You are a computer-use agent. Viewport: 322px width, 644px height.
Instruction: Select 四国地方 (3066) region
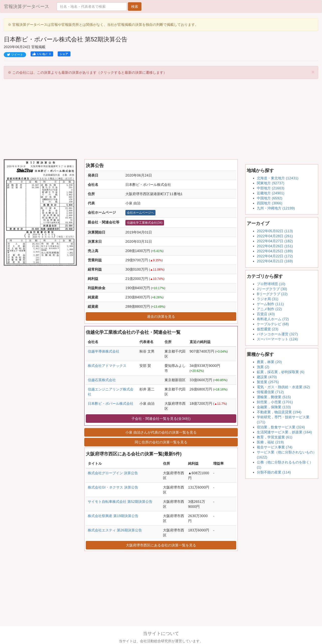(x=269, y=203)
